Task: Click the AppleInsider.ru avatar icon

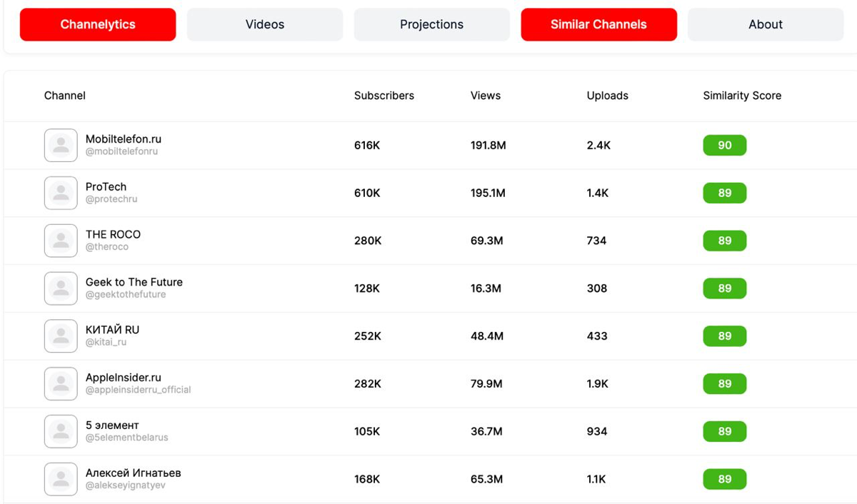Action: point(61,384)
